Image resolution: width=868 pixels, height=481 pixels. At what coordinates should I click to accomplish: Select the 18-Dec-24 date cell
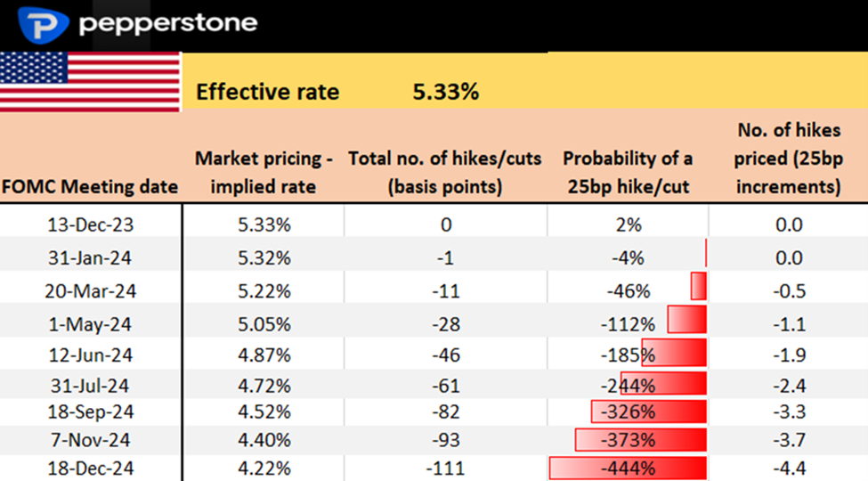click(90, 469)
